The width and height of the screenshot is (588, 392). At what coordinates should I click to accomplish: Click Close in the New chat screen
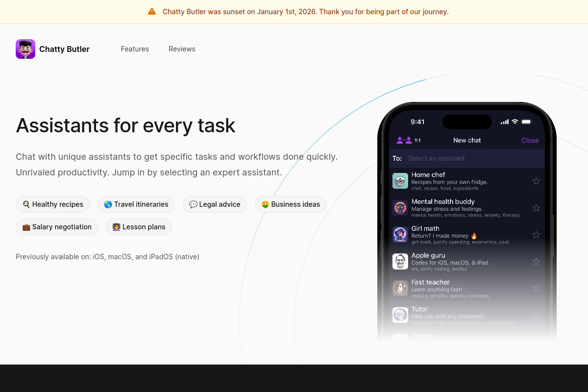coord(530,140)
